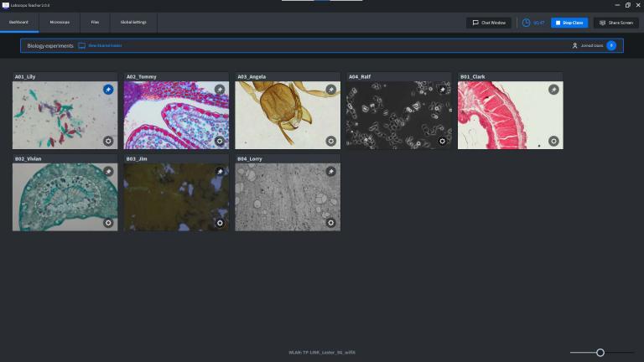Toggle pin on B01_Clark tile

coord(553,89)
